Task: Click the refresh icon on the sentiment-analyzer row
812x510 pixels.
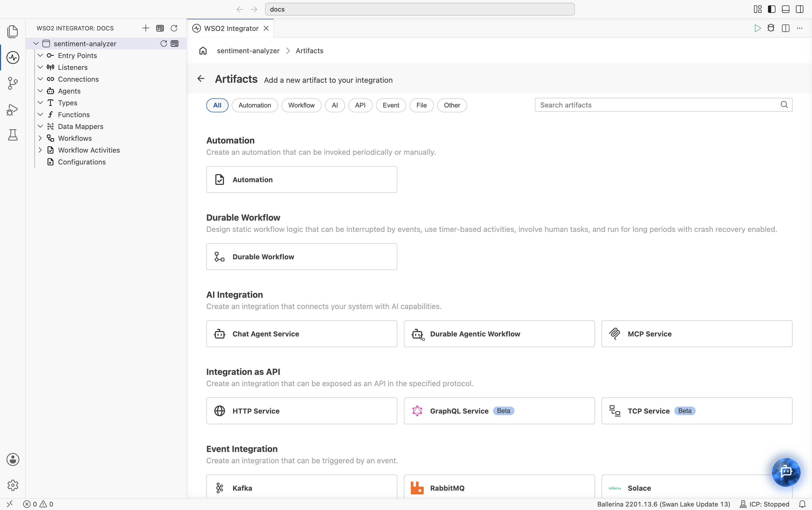Action: click(x=164, y=44)
